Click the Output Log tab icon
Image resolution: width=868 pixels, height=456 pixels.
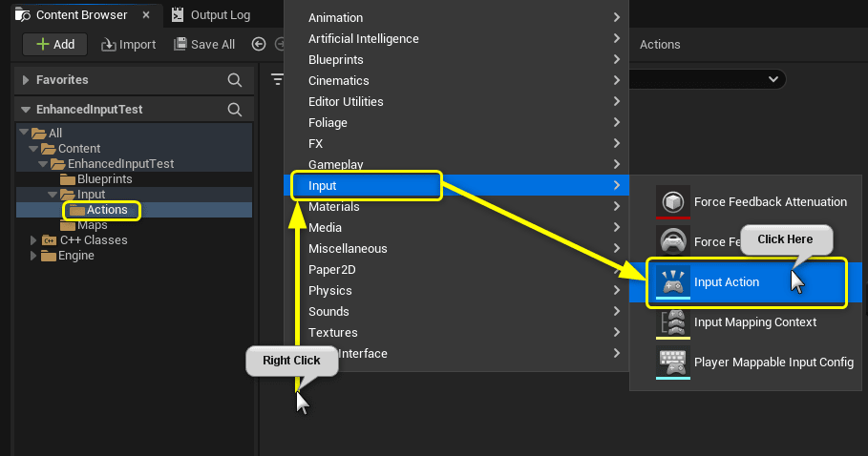click(x=178, y=15)
